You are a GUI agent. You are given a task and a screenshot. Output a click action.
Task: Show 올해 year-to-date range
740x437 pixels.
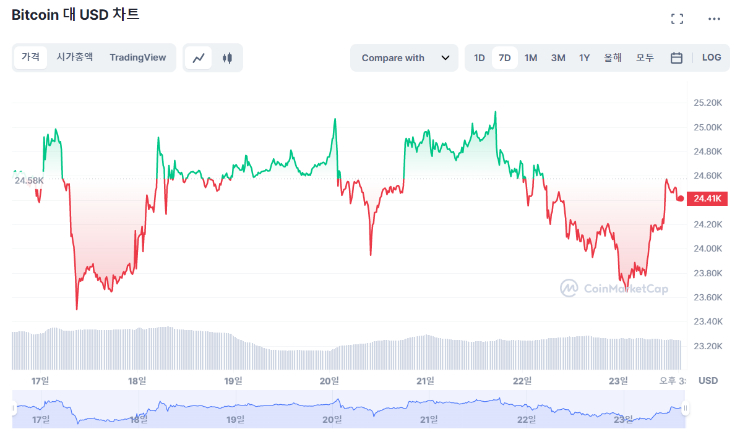click(x=613, y=58)
